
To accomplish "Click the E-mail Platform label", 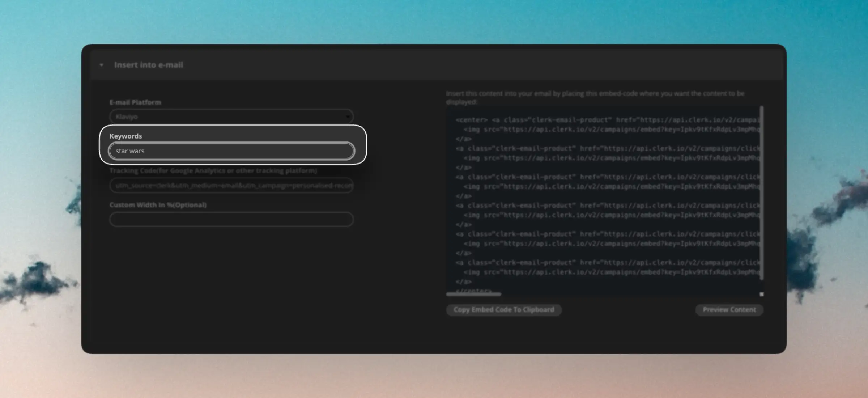I will tap(135, 102).
